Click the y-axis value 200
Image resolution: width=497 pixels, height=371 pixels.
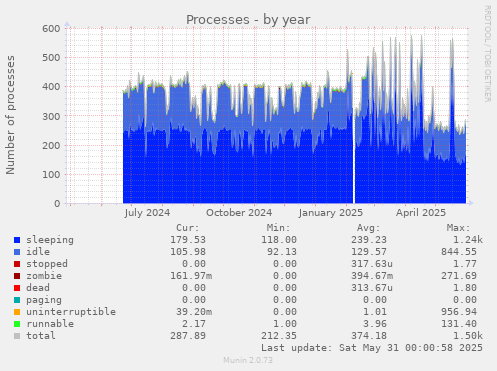(x=51, y=145)
